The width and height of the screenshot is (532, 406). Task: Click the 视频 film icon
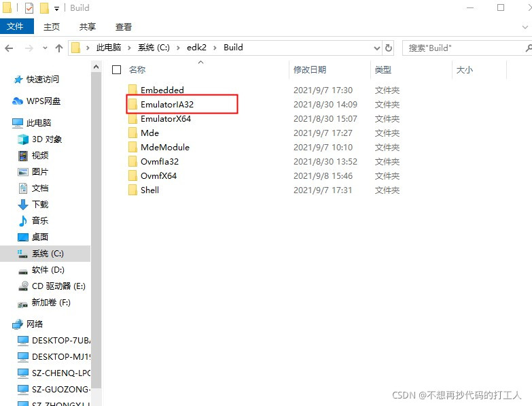(x=23, y=156)
